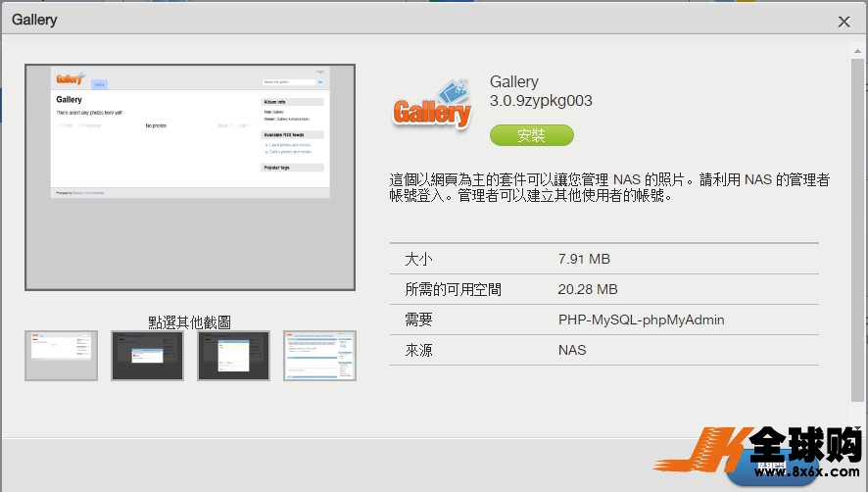Select the fourth screenshot thumbnail

point(319,356)
